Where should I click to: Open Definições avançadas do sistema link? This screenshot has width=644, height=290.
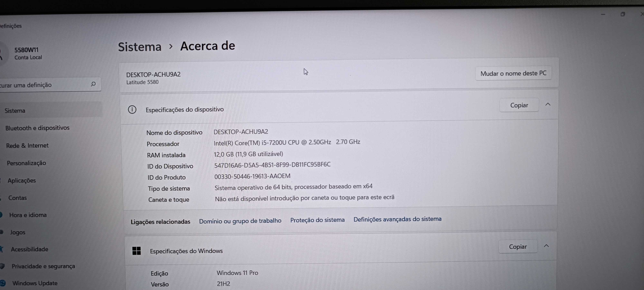point(397,219)
